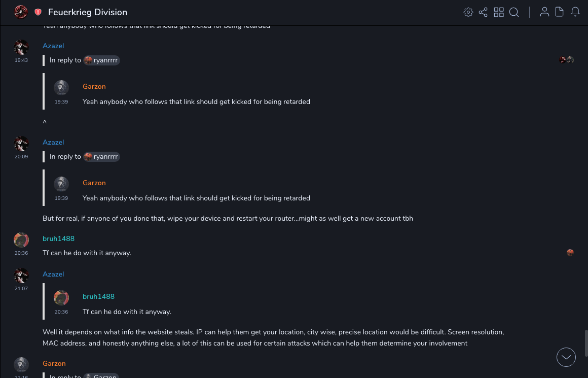Image resolution: width=588 pixels, height=378 pixels.
Task: Open the room files icon
Action: point(560,12)
